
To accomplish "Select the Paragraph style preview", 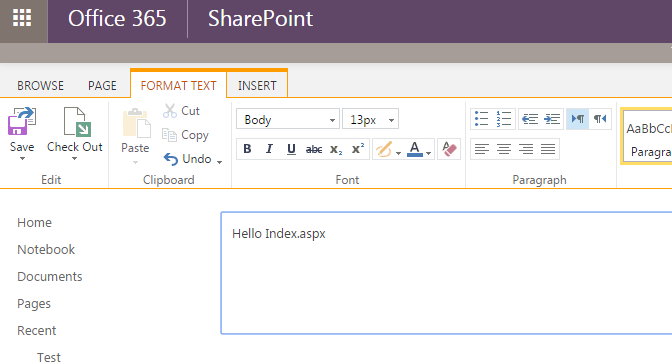I will click(647, 136).
